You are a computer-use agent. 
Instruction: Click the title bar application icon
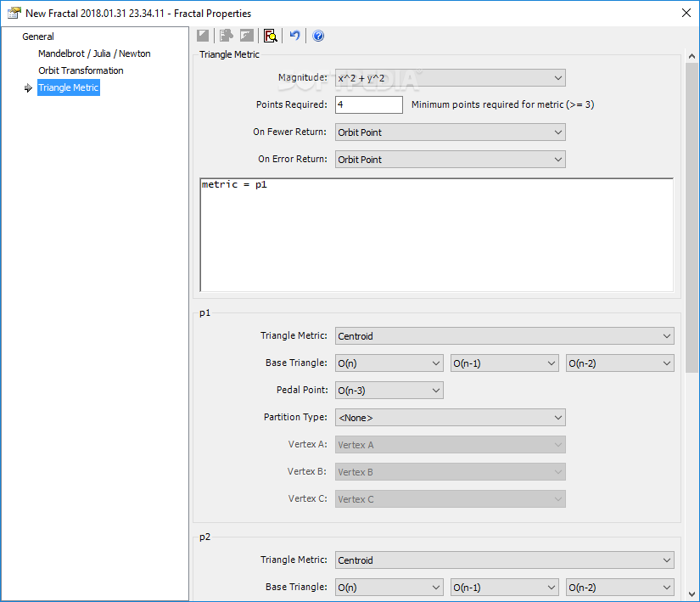[14, 13]
